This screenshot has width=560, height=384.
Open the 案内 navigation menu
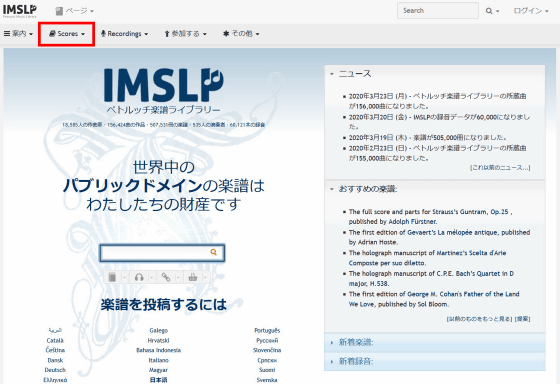(x=18, y=34)
